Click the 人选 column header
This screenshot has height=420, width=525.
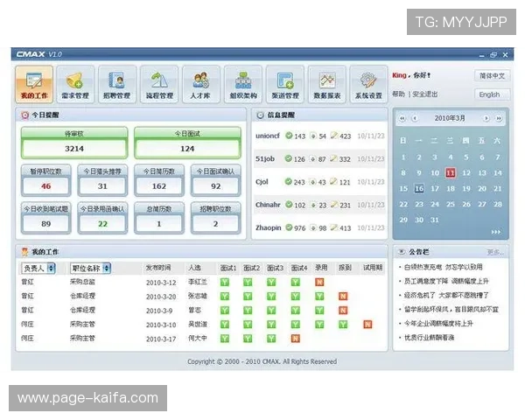194,268
